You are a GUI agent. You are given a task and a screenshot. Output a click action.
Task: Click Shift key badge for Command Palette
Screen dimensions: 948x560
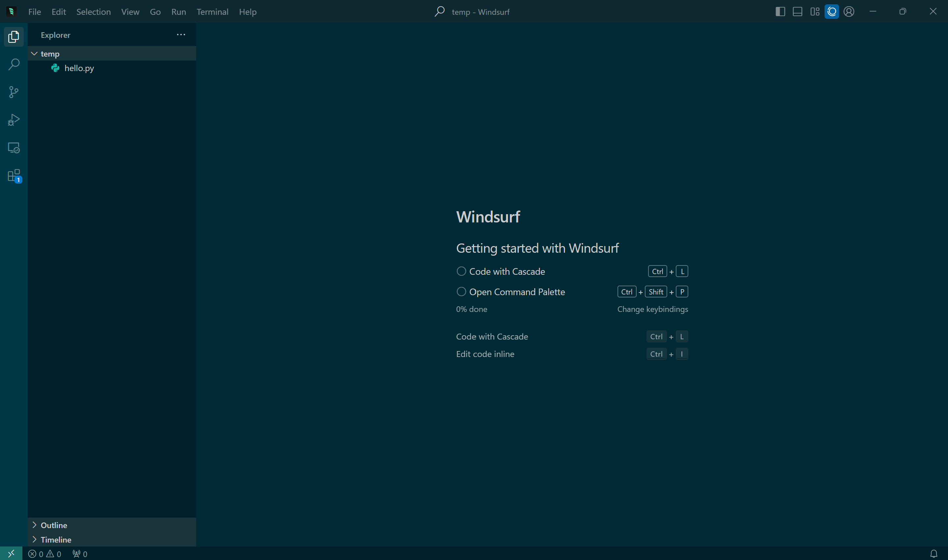(656, 292)
